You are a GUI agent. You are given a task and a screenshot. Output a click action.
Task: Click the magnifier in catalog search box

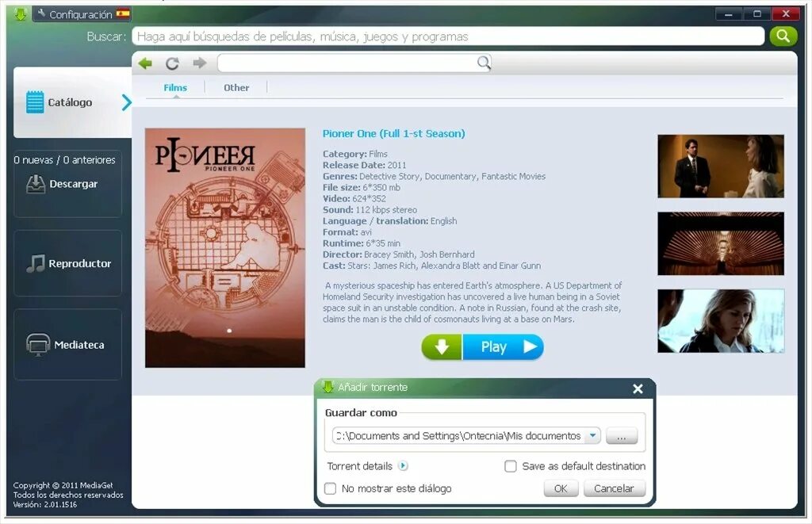pyautogui.click(x=484, y=63)
